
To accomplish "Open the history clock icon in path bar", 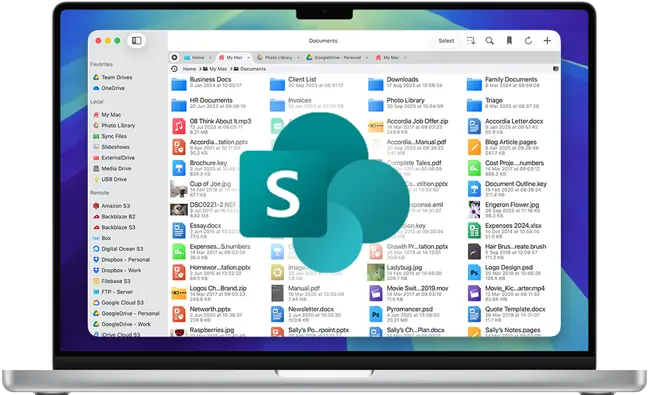I will click(x=174, y=69).
